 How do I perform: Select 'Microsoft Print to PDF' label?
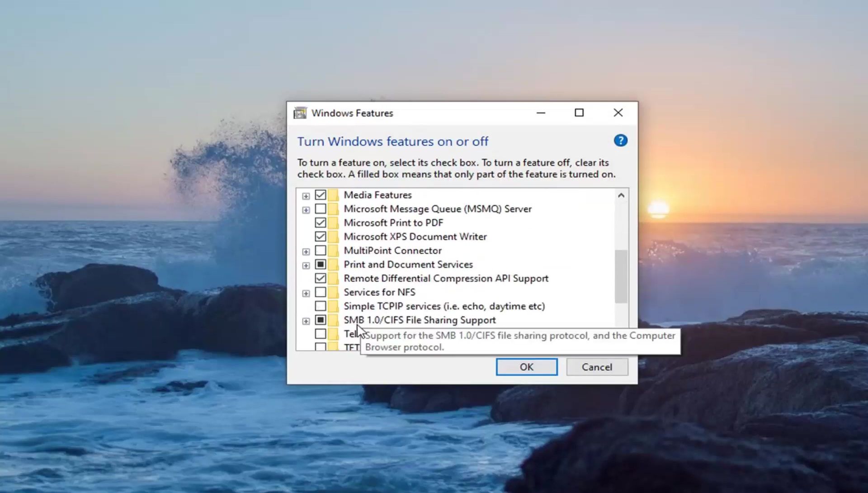click(393, 223)
